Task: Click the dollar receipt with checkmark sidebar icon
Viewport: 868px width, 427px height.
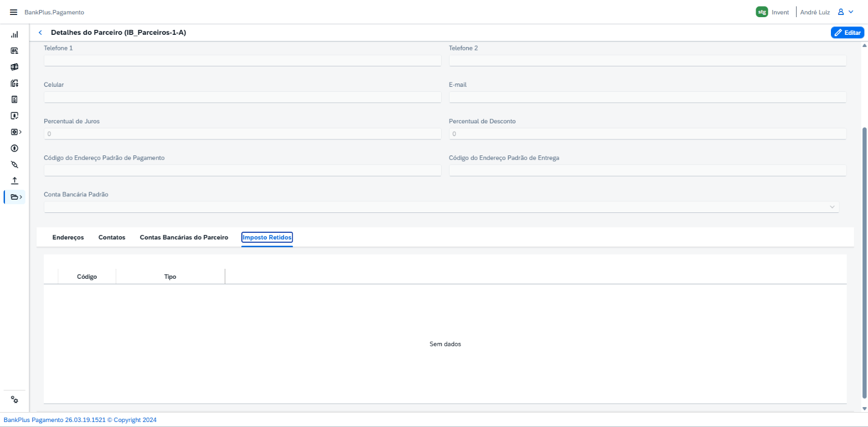Action: tap(15, 116)
